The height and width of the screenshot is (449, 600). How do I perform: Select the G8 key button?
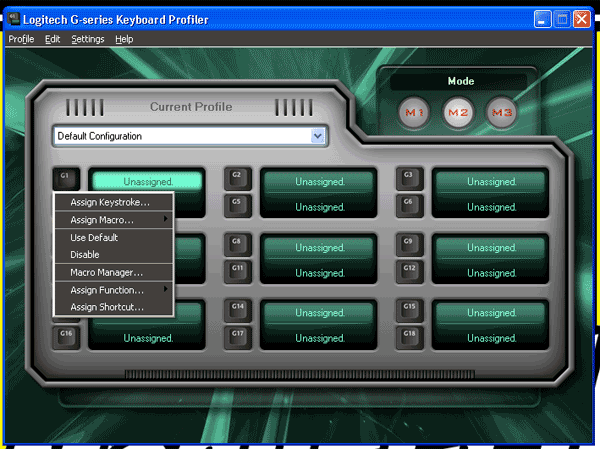pos(238,245)
